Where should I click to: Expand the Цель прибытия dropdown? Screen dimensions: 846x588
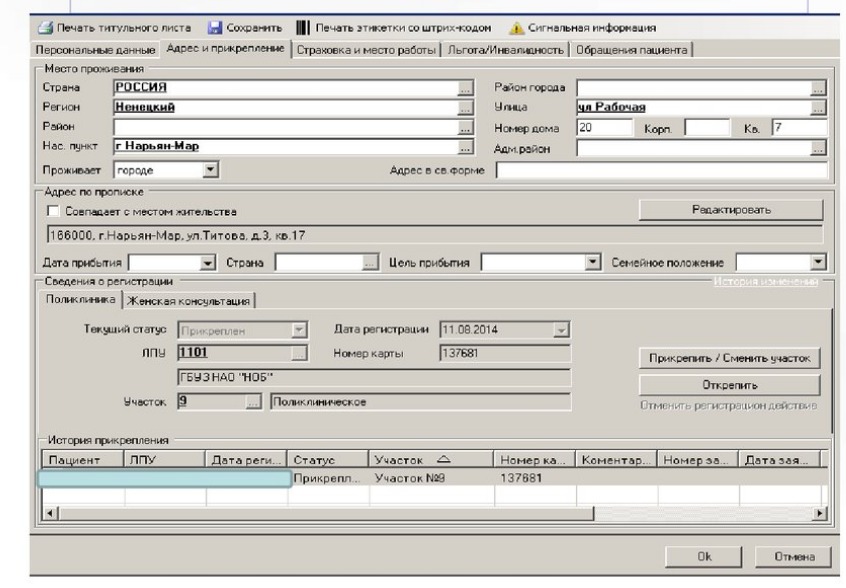pos(592,263)
